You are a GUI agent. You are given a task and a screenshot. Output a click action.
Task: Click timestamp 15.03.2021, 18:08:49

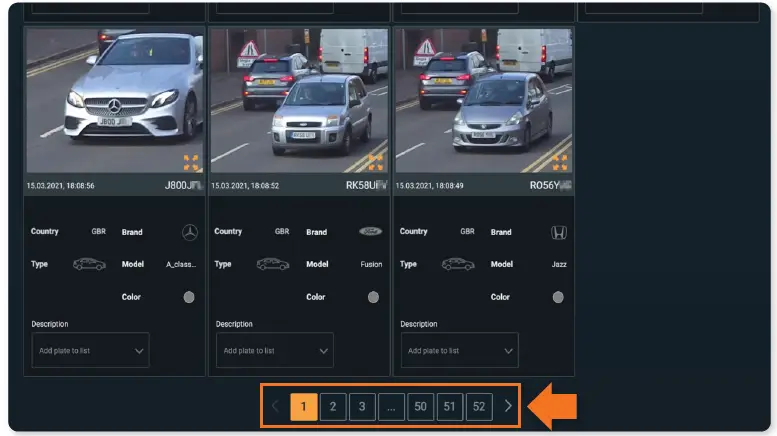click(x=430, y=186)
